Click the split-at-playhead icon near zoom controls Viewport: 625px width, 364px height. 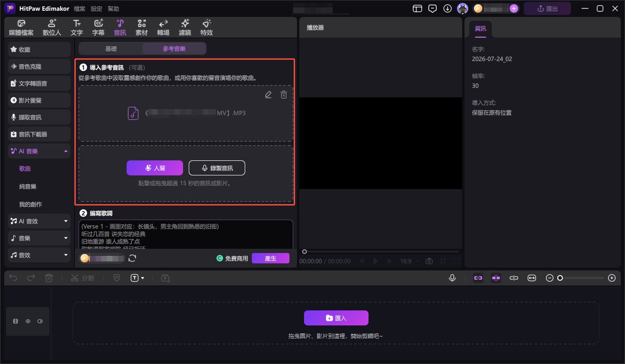[514, 278]
